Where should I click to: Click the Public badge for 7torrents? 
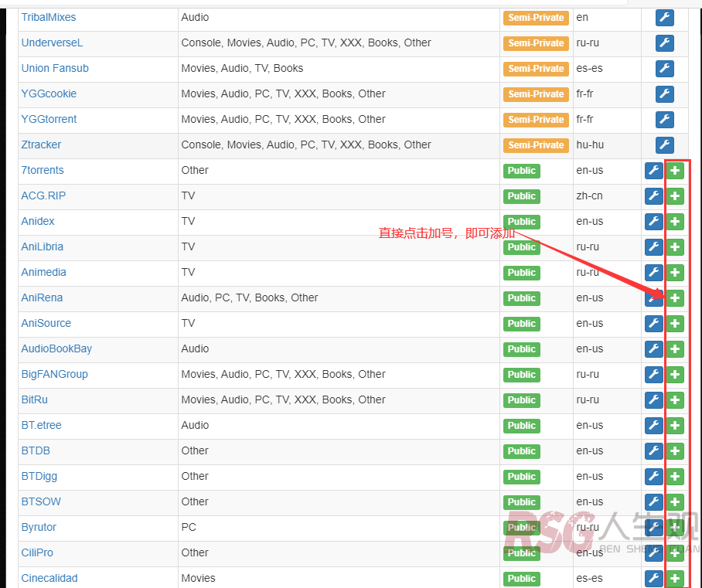[522, 171]
